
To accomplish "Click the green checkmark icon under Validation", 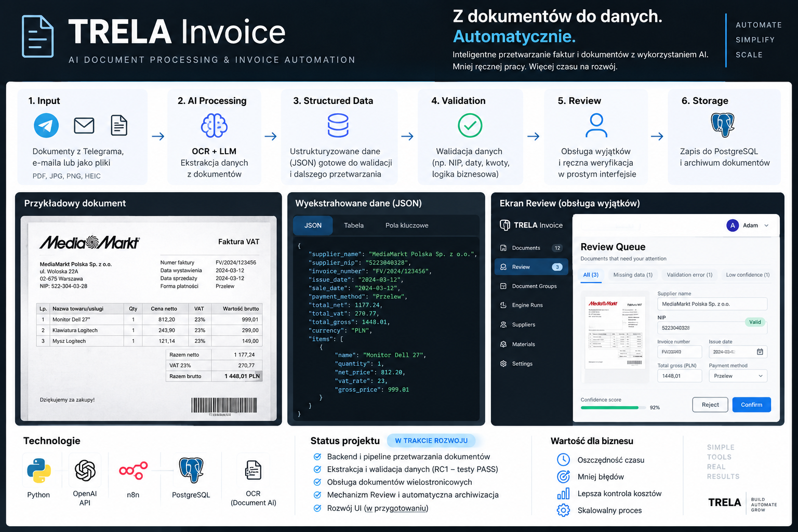I will pyautogui.click(x=470, y=125).
